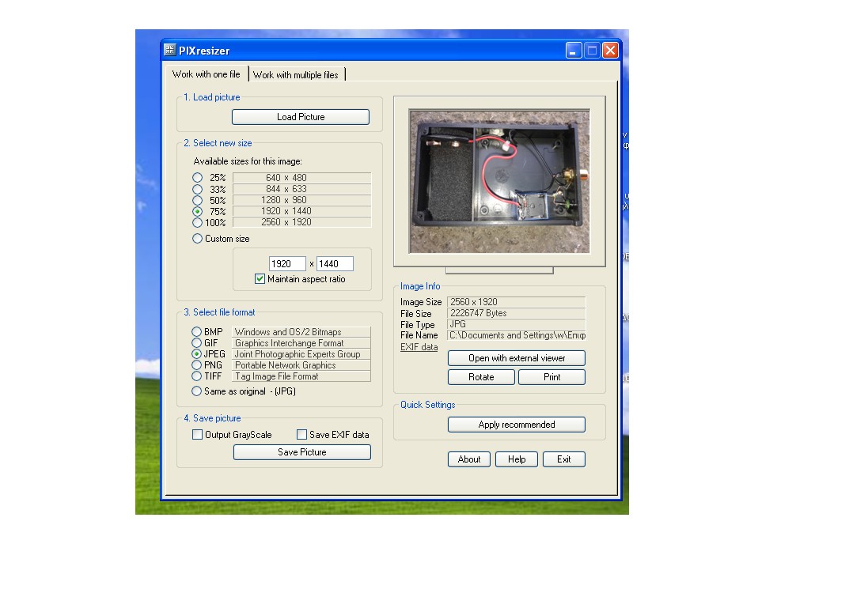868x608 pixels.
Task: Open the Work with one file tab
Action: pos(207,74)
